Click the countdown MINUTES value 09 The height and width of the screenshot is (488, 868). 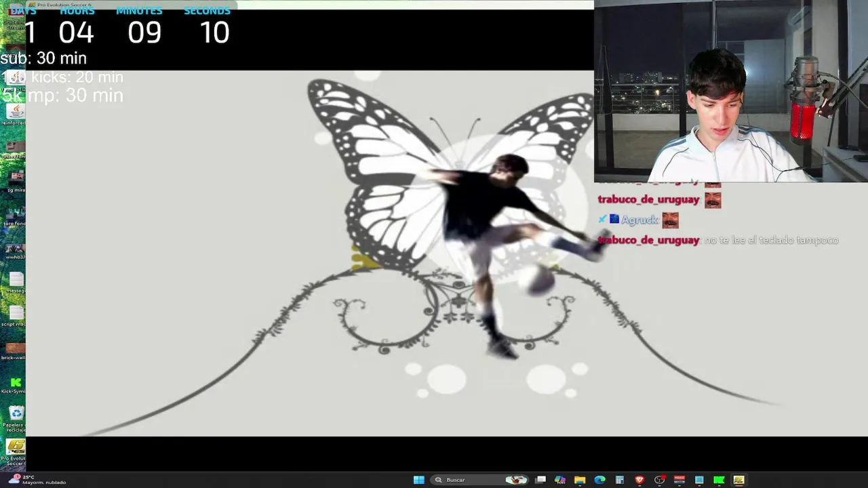tap(144, 33)
